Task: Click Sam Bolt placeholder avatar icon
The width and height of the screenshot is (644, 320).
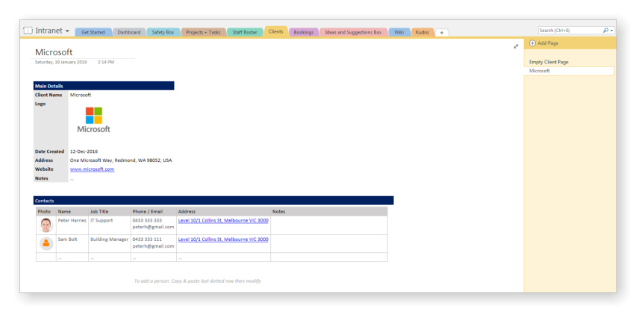Action: coord(46,243)
